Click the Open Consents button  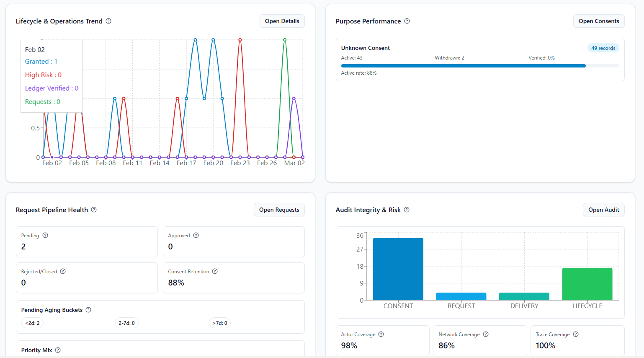pos(598,21)
